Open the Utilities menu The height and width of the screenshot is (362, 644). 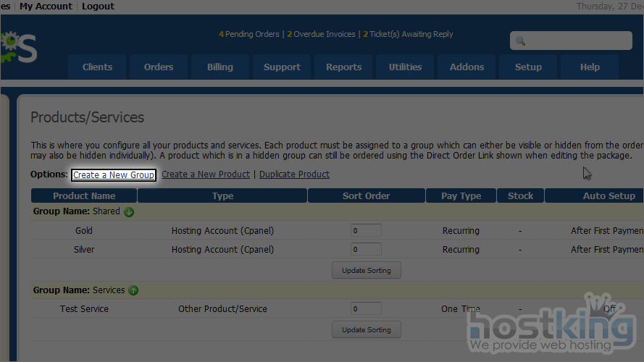point(405,67)
